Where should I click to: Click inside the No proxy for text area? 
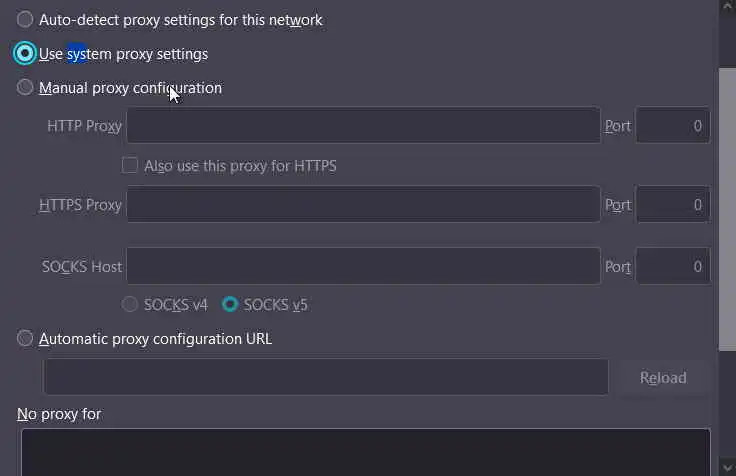[365, 452]
